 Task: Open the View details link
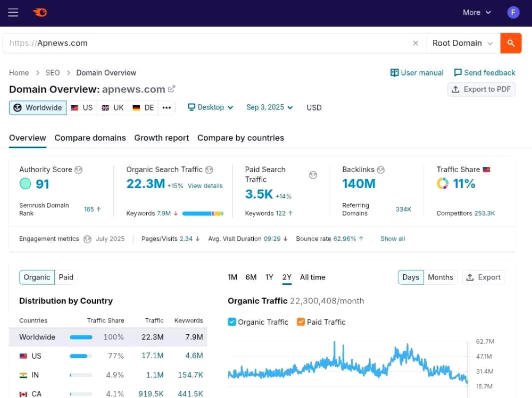tap(205, 186)
